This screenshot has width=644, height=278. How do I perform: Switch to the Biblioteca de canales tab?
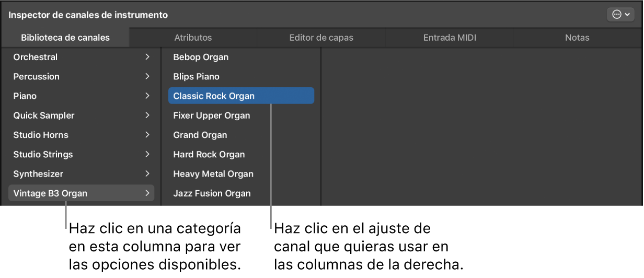(x=65, y=38)
